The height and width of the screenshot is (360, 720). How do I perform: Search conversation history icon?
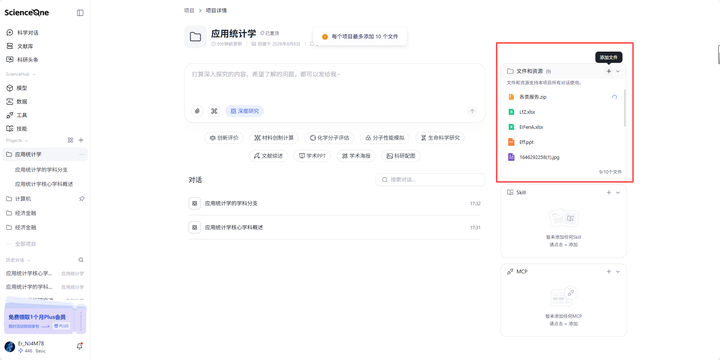click(x=81, y=260)
